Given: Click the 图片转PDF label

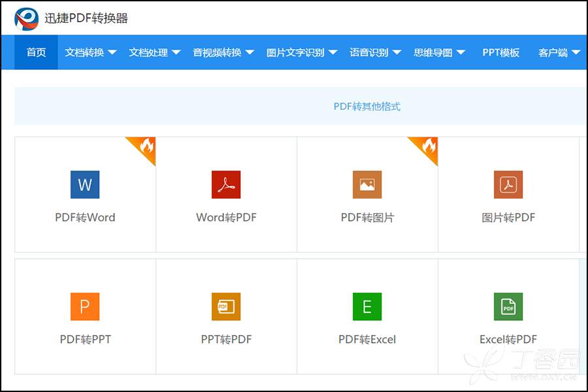Looking at the screenshot, I should 508,218.
